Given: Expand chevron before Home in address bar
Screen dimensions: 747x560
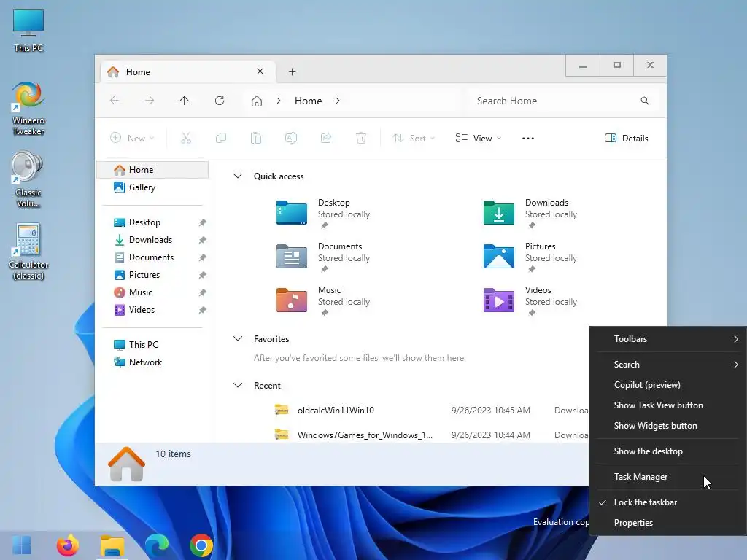Looking at the screenshot, I should [x=279, y=101].
